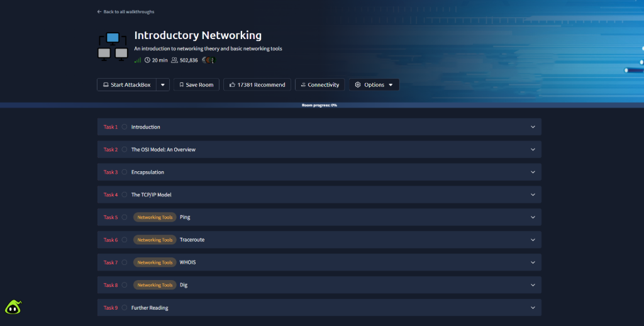Open the Connectivity button
This screenshot has width=644, height=326.
click(x=320, y=85)
